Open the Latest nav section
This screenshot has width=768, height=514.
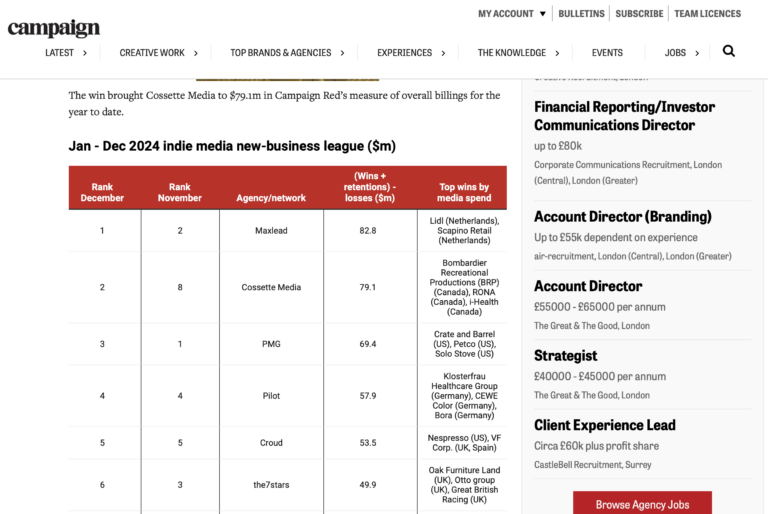tap(59, 53)
